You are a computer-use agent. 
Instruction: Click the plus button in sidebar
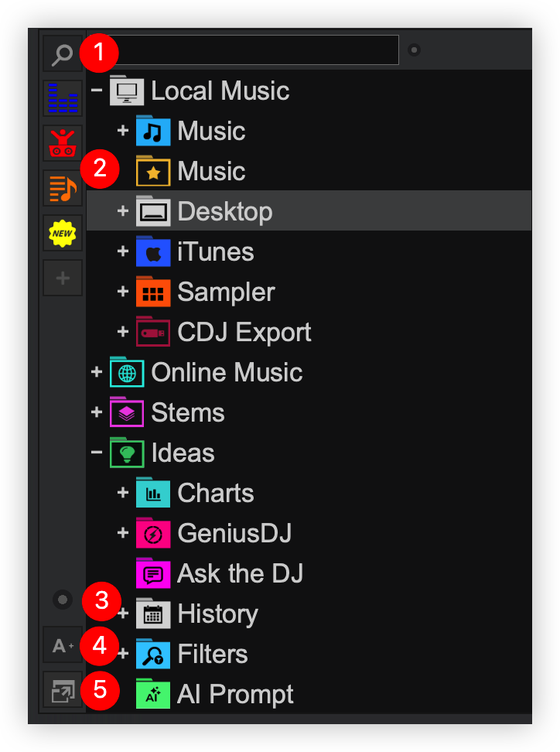pyautogui.click(x=62, y=278)
